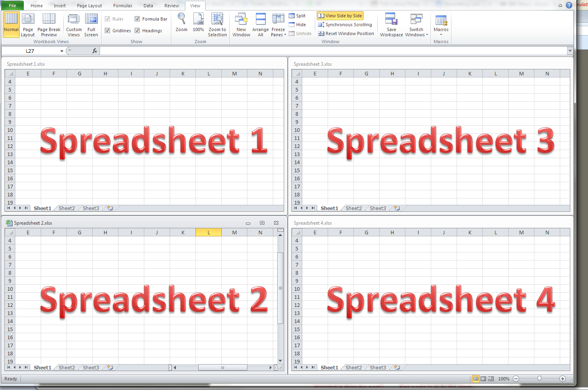Viewport: 588px width, 390px height.
Task: Toggle View Side by Side
Action: point(340,15)
